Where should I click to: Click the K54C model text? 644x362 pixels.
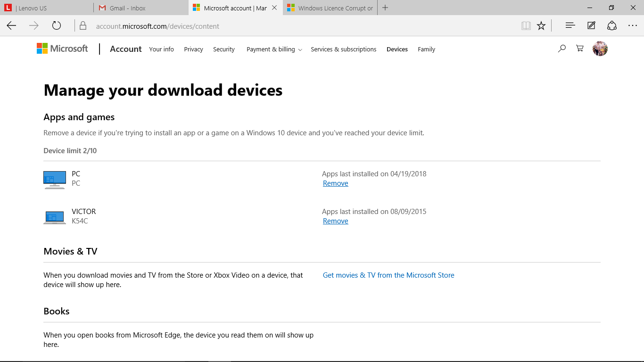(x=80, y=221)
